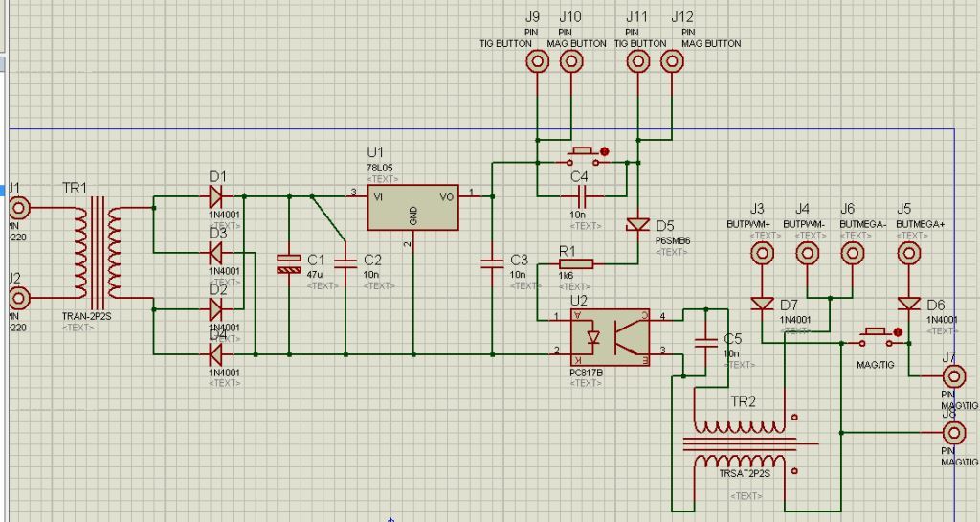Click resistor R1 body

[x=575, y=263]
